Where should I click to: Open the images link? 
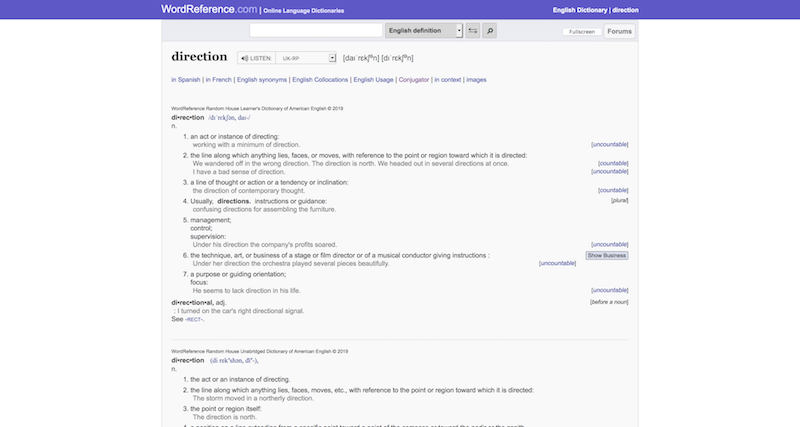[x=477, y=79]
